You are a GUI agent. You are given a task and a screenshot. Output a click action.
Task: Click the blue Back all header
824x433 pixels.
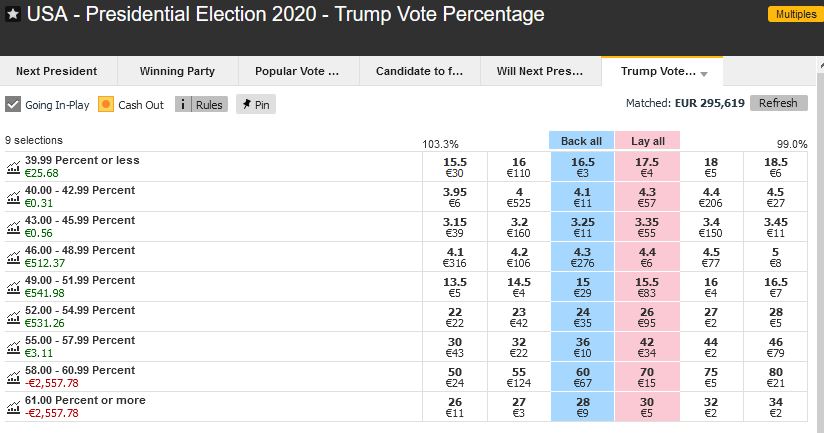click(x=581, y=141)
